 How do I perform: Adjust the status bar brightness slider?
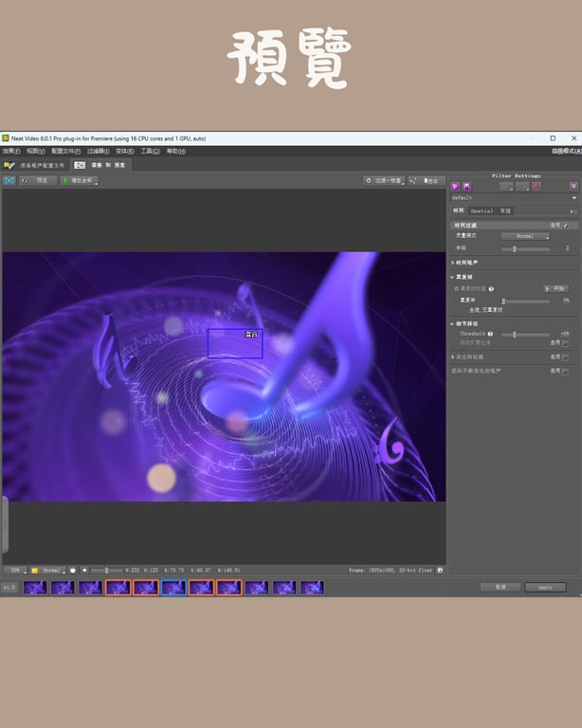point(107,571)
